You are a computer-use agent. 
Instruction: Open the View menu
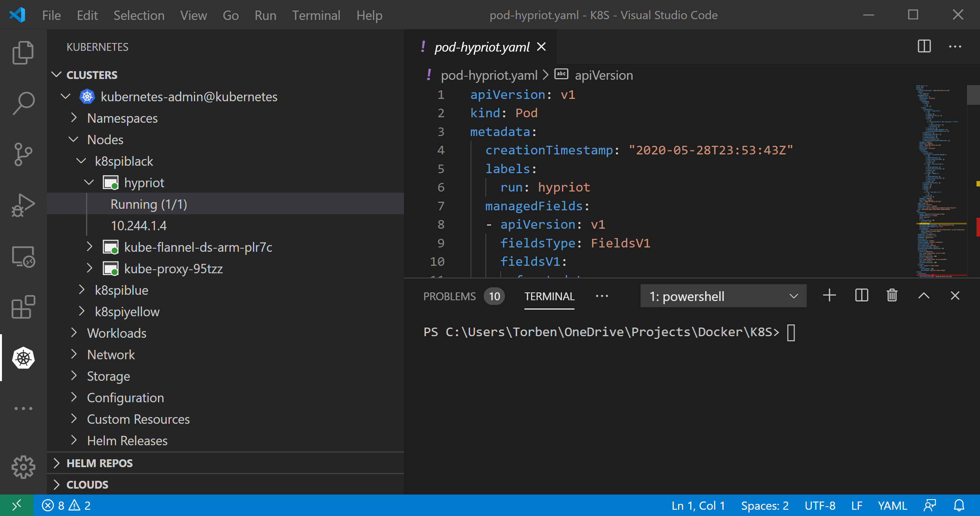194,15
